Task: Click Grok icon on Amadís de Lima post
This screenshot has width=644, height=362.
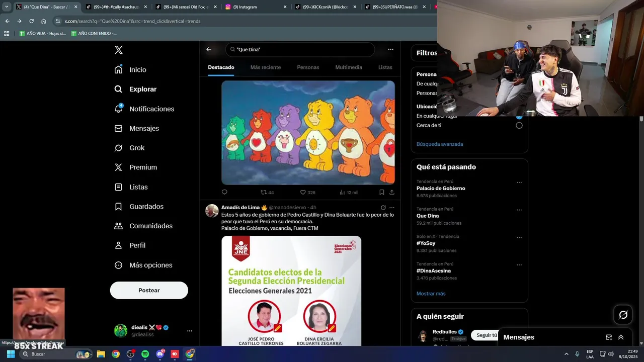Action: click(383, 207)
